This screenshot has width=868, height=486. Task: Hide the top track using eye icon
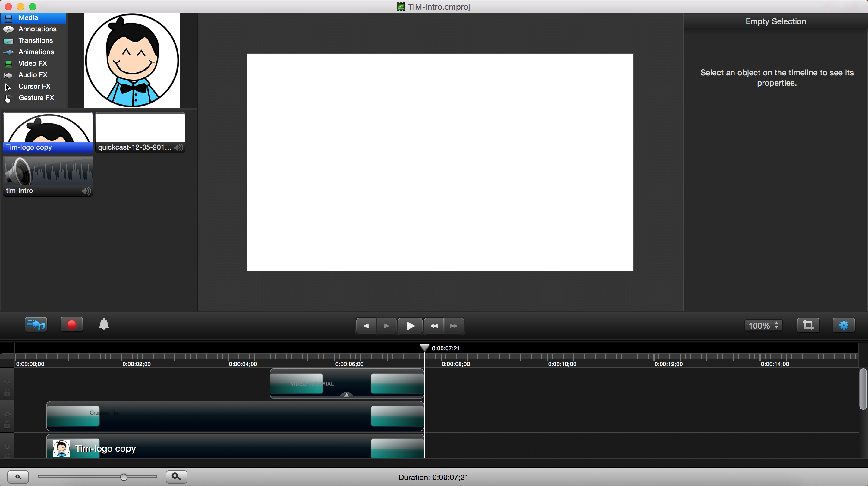[x=7, y=381]
